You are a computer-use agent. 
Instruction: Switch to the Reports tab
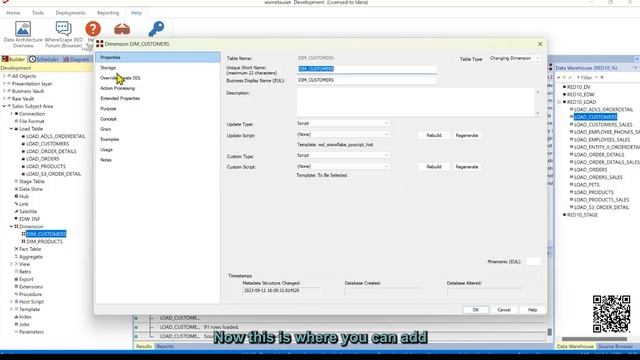[x=165, y=346]
